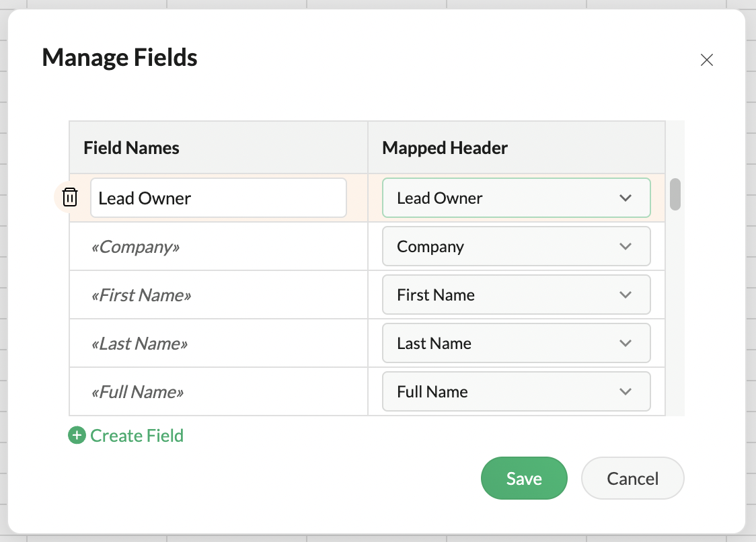756x542 pixels.
Task: Open the Lead Owner mapped header dropdown
Action: pos(516,198)
